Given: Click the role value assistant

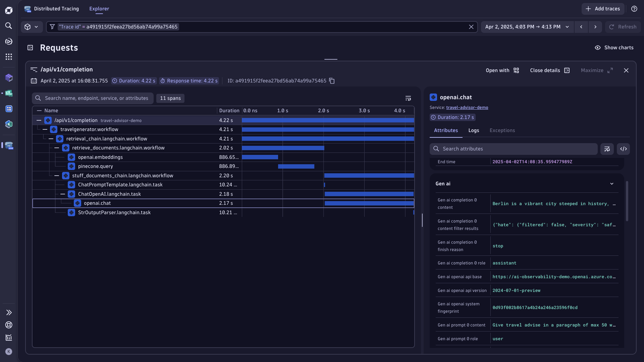Looking at the screenshot, I should click(504, 263).
